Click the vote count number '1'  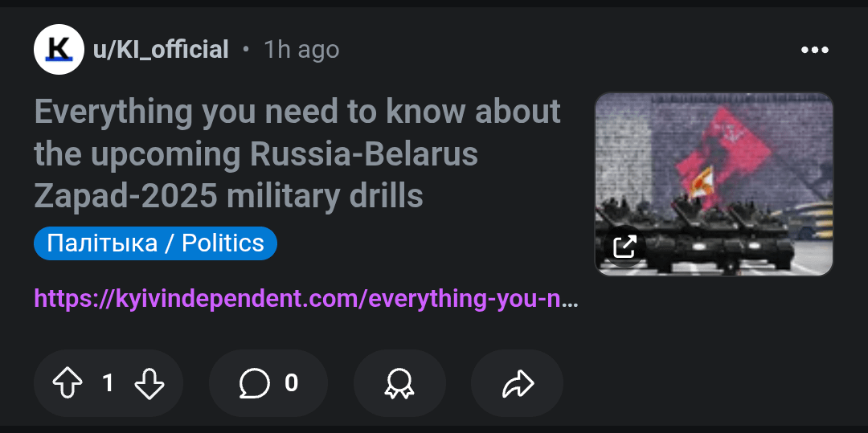108,383
